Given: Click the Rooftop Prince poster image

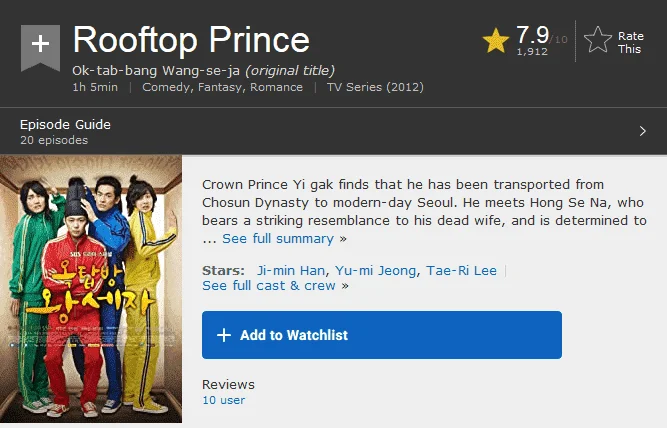Looking at the screenshot, I should pos(91,289).
